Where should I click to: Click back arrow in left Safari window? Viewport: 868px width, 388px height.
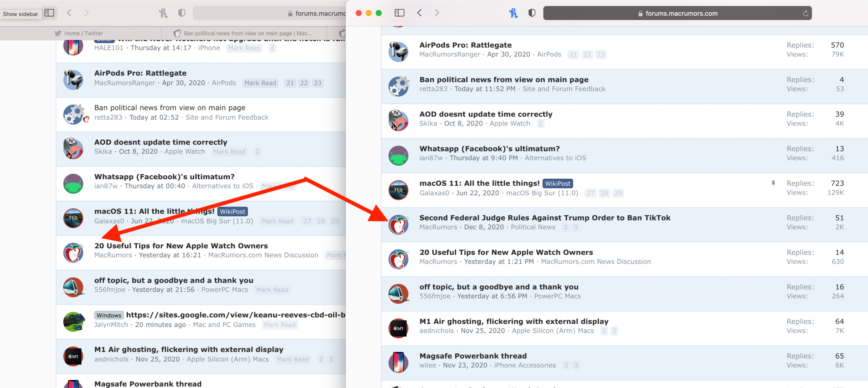(69, 13)
